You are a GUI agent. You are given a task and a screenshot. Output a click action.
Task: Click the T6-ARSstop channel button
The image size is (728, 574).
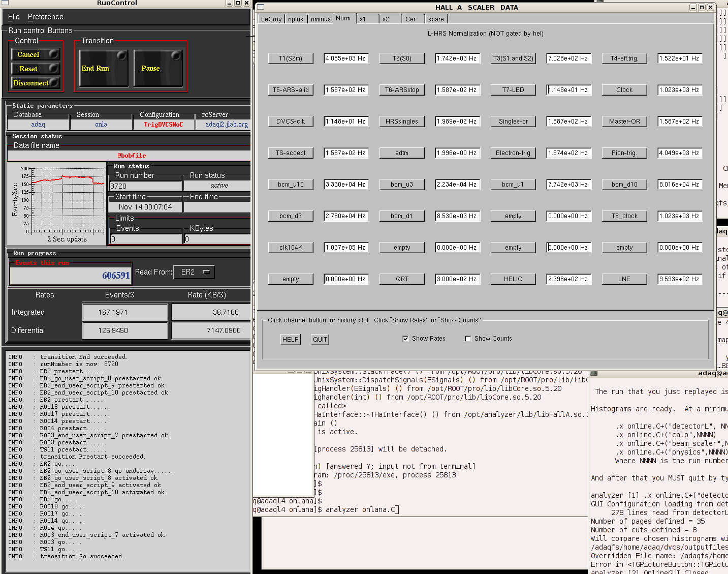[x=402, y=90]
